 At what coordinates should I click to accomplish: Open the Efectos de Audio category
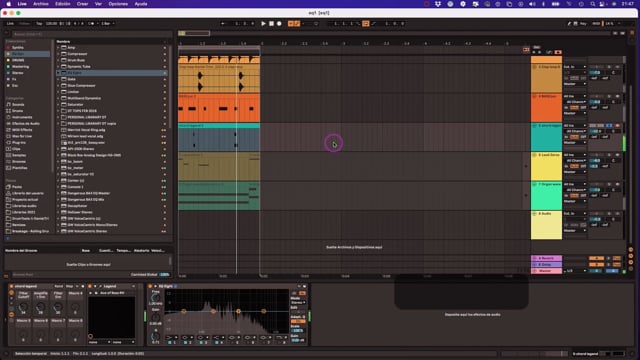click(x=26, y=123)
